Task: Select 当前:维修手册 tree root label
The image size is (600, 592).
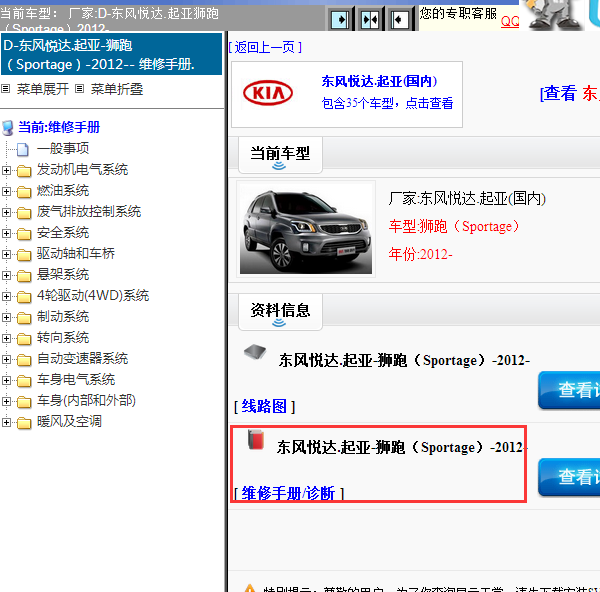Action: (59, 127)
